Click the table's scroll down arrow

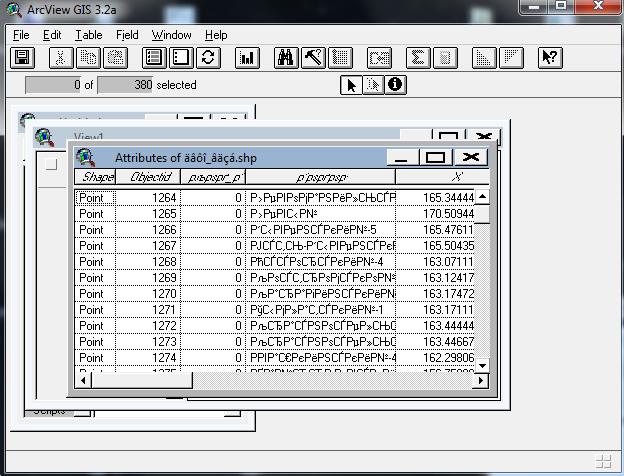coord(482,365)
